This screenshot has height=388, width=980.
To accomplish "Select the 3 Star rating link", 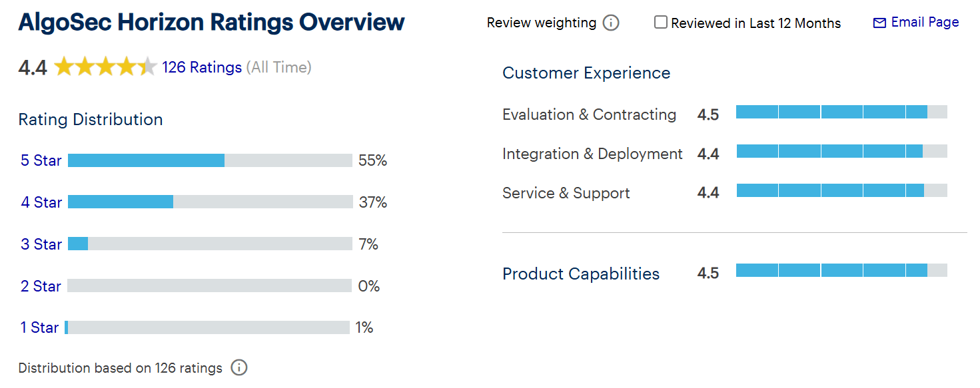I will click(x=41, y=244).
